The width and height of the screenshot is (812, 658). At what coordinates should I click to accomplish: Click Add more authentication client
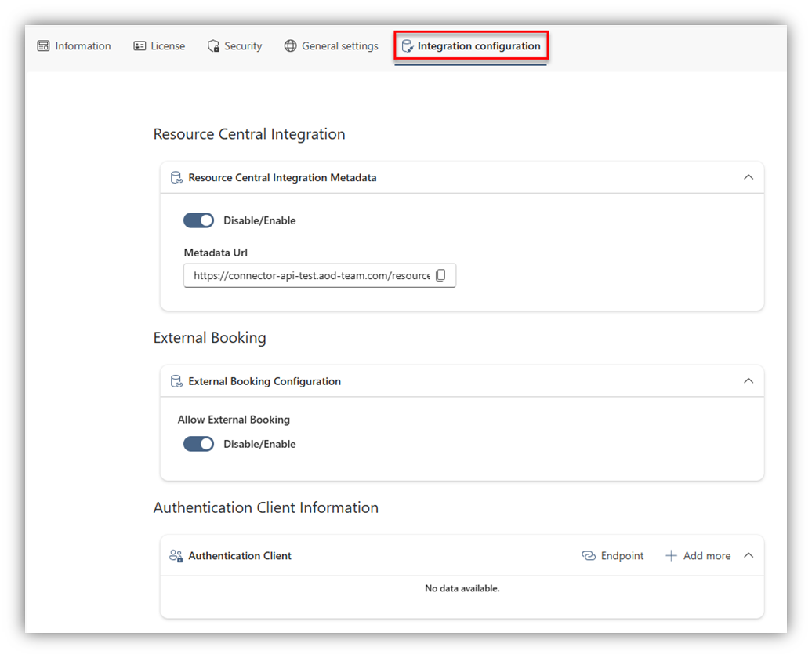[x=698, y=556]
